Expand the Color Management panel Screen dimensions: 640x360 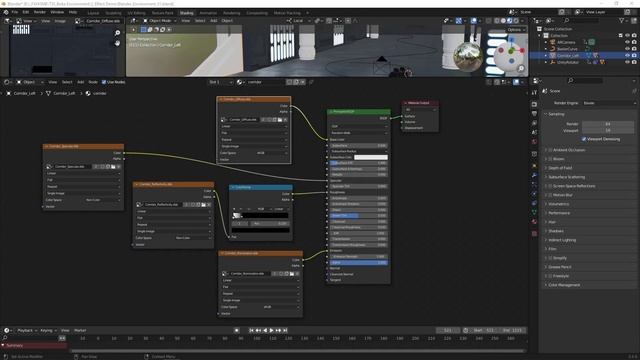coord(564,285)
